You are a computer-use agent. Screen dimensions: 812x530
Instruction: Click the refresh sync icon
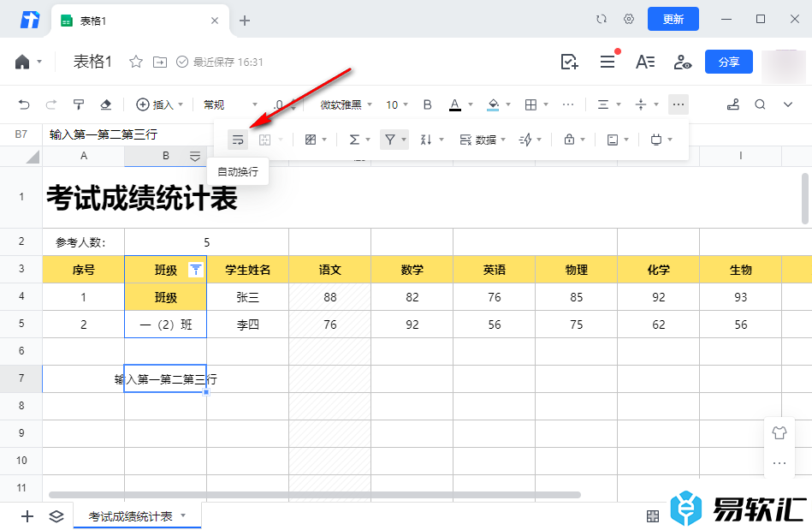click(x=602, y=19)
